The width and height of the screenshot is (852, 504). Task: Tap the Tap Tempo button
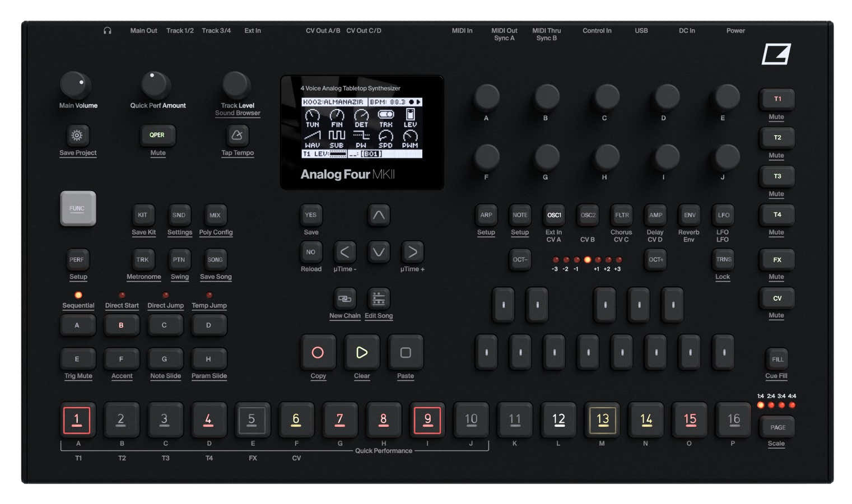click(x=237, y=135)
